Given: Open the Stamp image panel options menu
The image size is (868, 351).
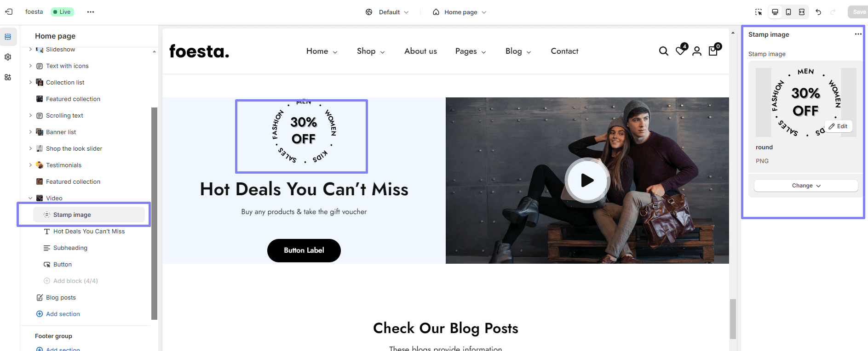Looking at the screenshot, I should tap(858, 34).
